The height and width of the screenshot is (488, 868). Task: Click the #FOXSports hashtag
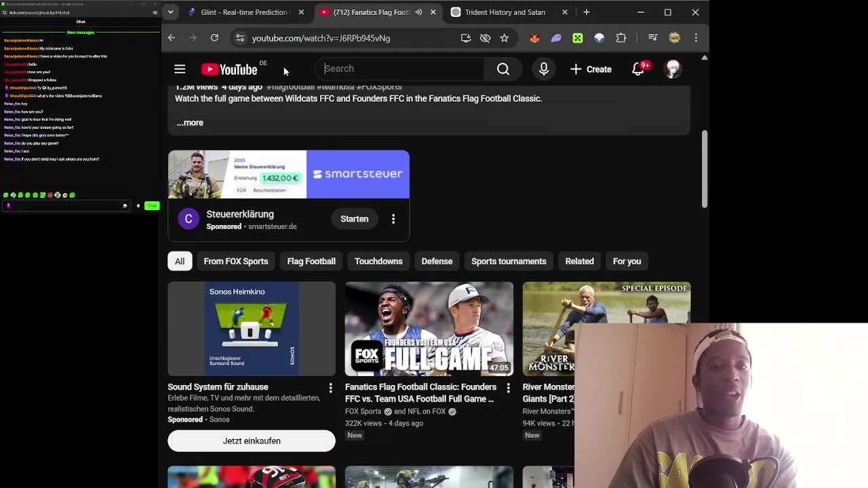click(379, 87)
